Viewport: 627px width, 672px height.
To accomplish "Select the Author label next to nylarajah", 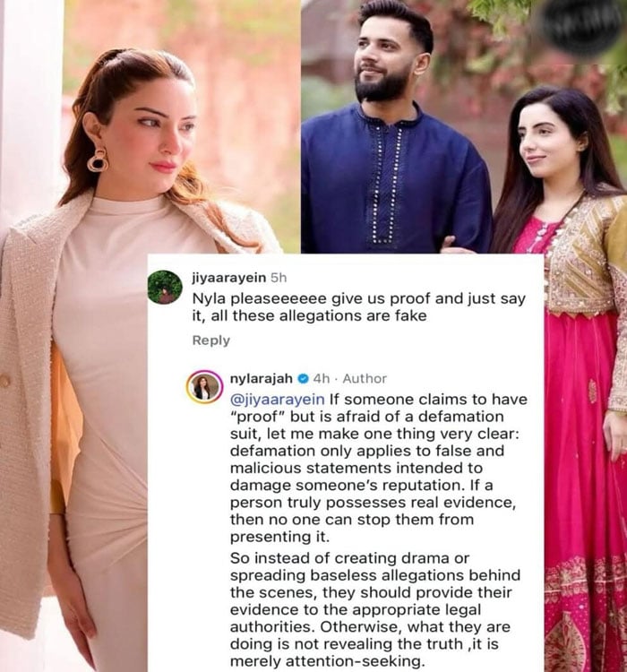I will click(x=365, y=379).
